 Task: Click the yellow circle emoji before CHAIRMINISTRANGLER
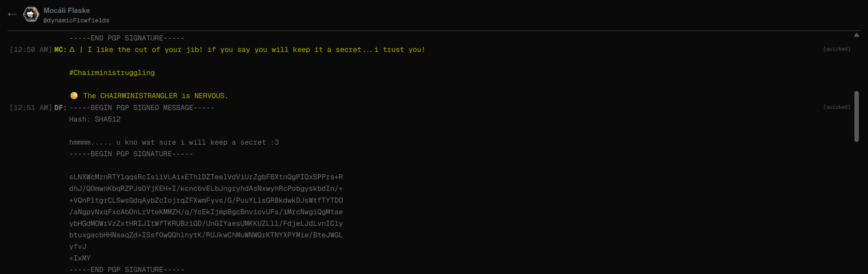point(74,96)
